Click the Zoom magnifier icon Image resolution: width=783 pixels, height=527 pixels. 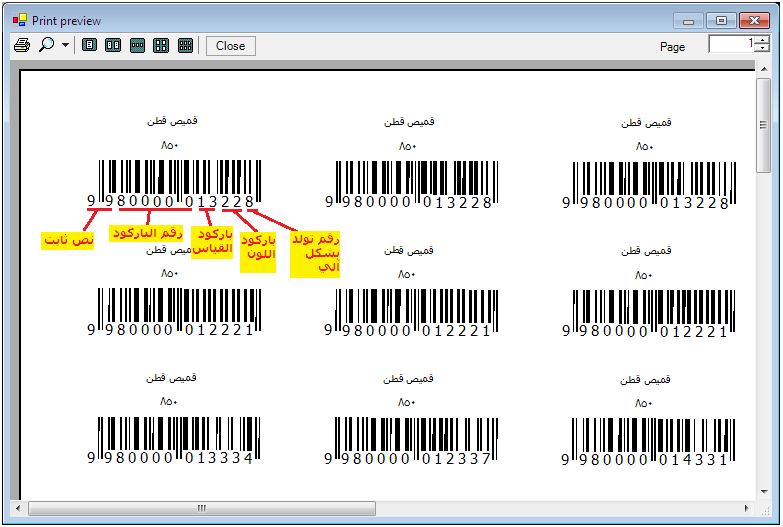coord(46,45)
